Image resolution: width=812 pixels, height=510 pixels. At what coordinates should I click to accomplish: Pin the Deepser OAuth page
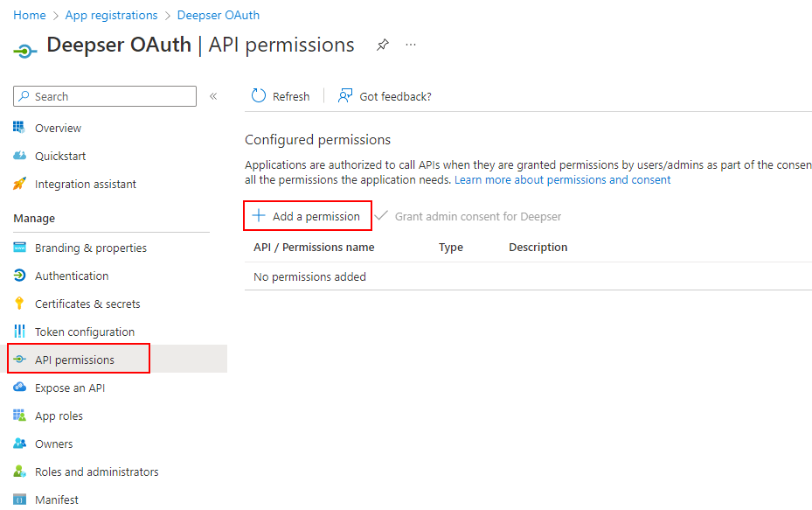coord(382,45)
